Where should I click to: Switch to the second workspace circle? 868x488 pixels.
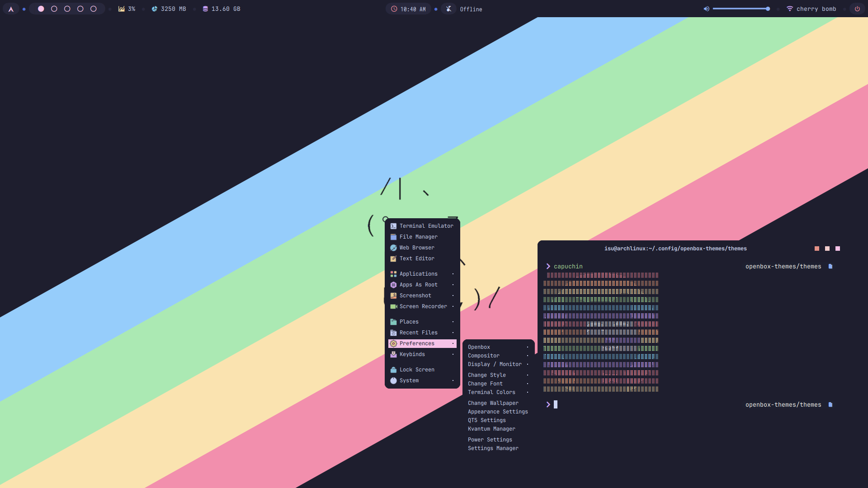coord(54,9)
